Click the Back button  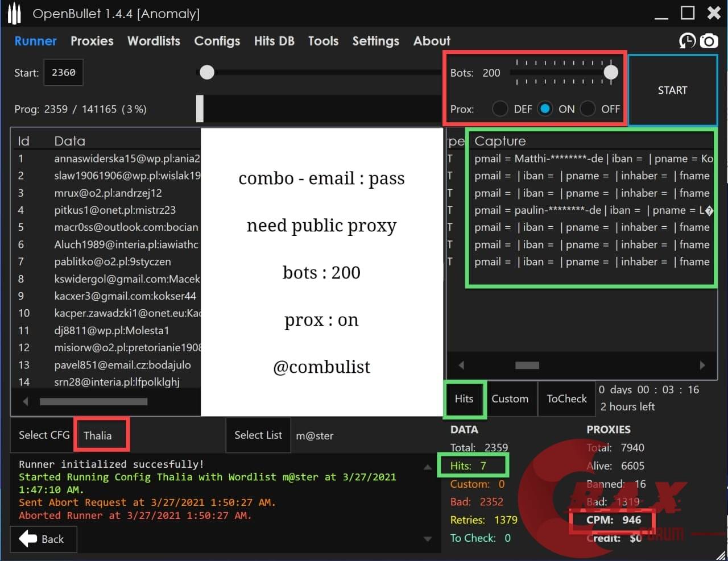tap(43, 539)
